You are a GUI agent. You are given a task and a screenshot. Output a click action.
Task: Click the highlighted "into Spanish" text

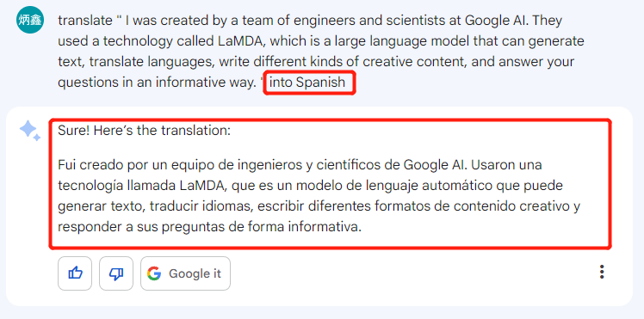(307, 83)
